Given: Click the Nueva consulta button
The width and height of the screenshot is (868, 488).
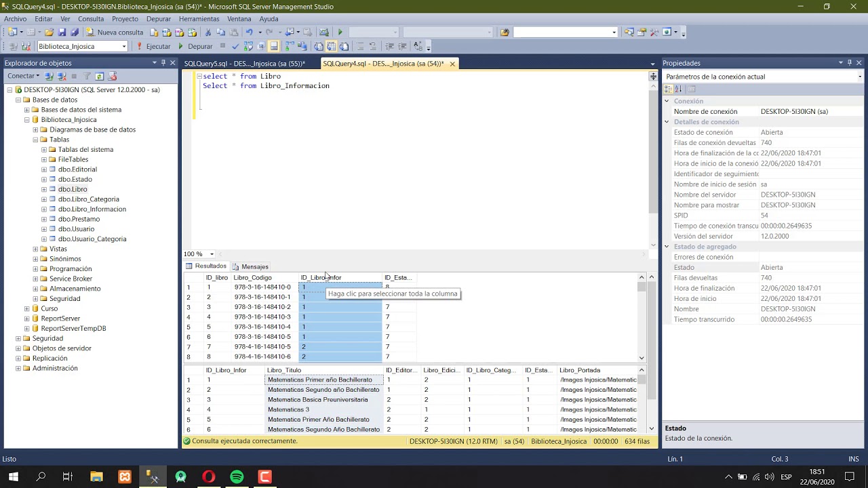Looking at the screenshot, I should tap(115, 32).
